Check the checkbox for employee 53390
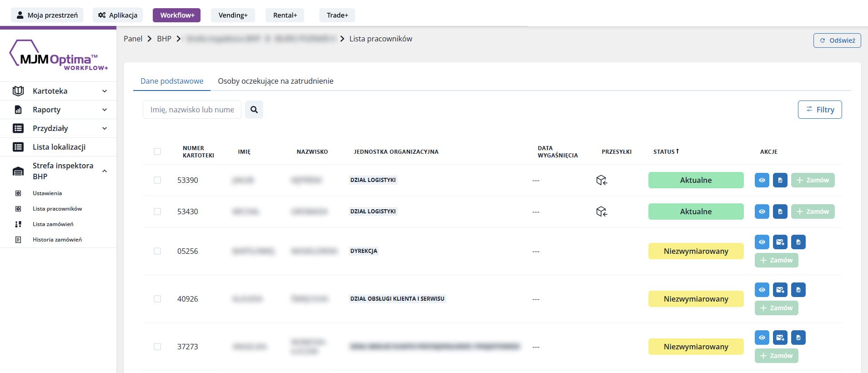 [157, 180]
